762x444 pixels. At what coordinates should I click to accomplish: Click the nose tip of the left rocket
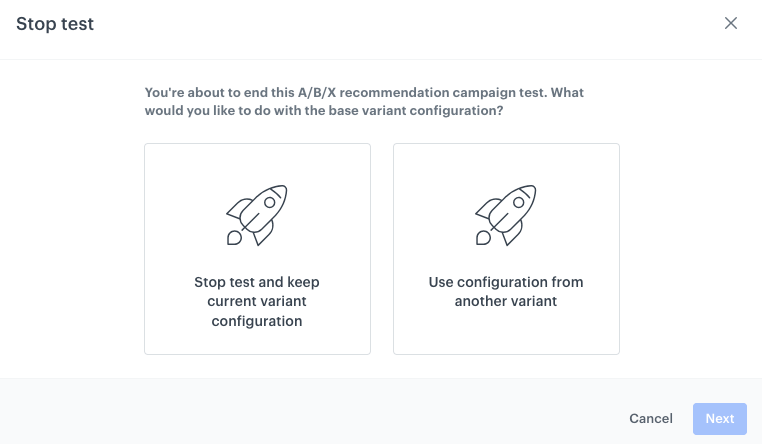[x=284, y=188]
